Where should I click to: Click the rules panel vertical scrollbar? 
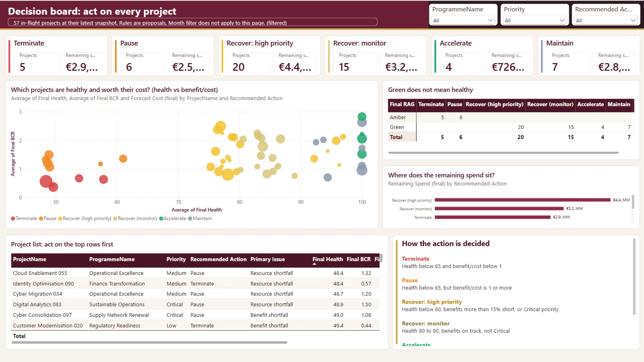[x=634, y=277]
